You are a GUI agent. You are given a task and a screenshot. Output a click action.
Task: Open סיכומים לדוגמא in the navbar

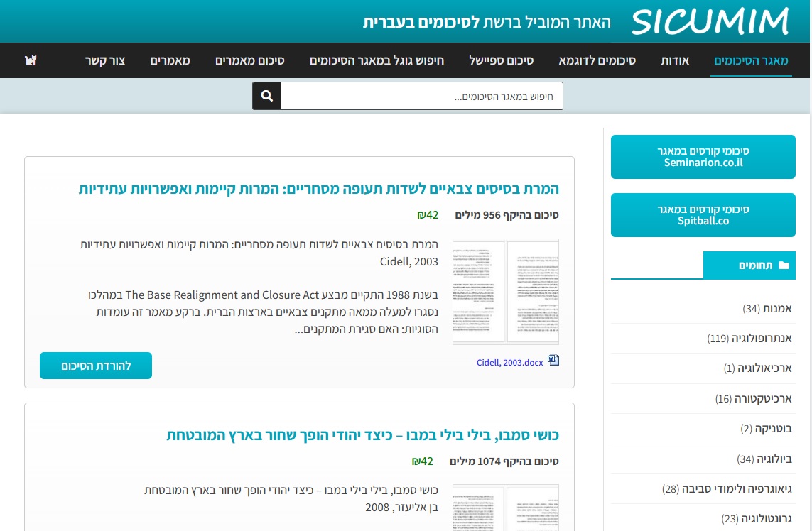coord(597,60)
